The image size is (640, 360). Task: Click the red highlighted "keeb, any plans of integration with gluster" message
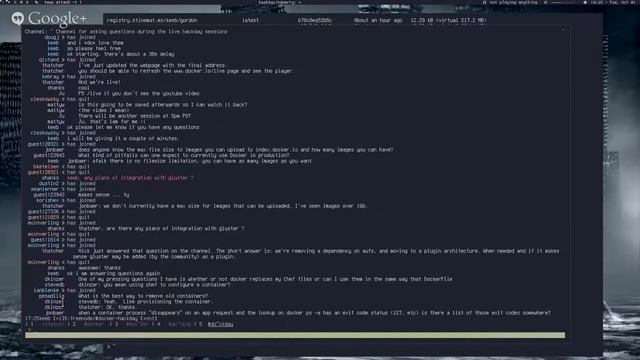(x=130, y=178)
